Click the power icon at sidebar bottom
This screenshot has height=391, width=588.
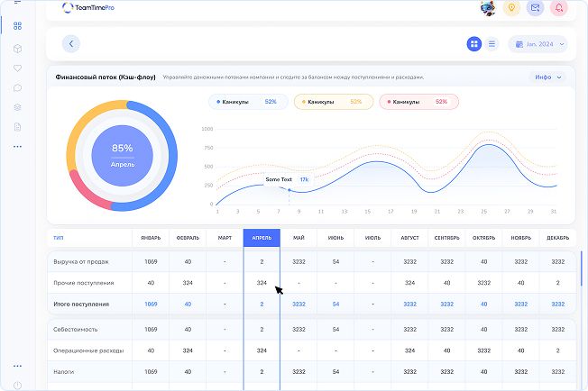click(x=17, y=385)
